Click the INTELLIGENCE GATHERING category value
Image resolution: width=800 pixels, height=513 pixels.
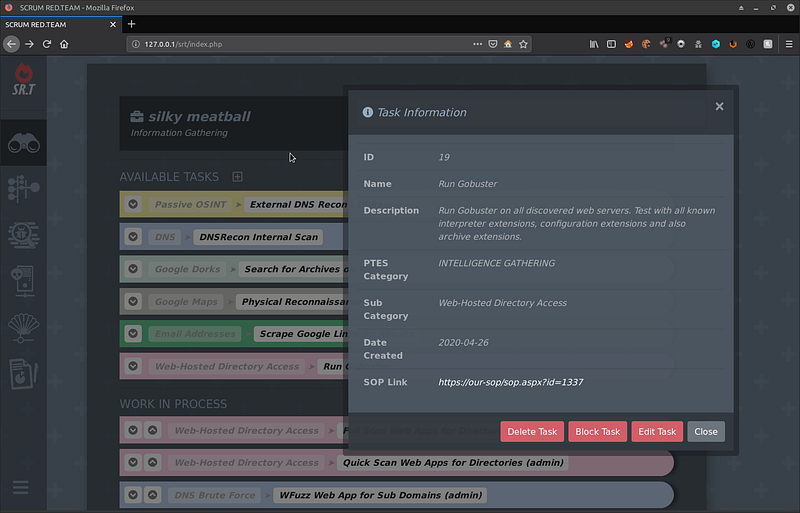pyautogui.click(x=496, y=263)
